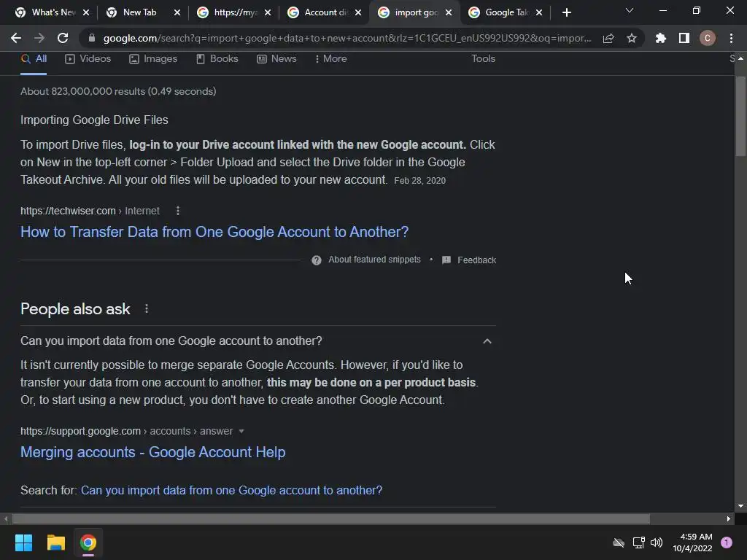Click the OneDrive cloud tray icon
Screen dimensions: 747x560
coord(619,542)
